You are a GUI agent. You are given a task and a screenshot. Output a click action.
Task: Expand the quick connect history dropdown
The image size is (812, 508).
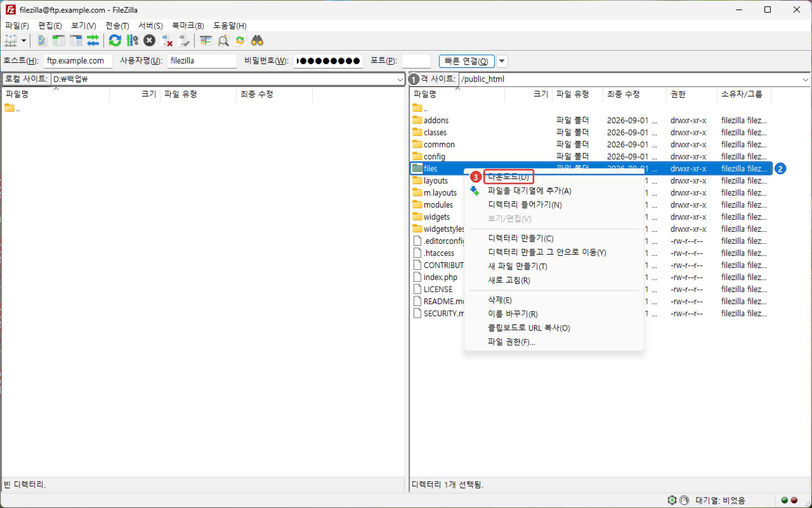click(x=502, y=61)
